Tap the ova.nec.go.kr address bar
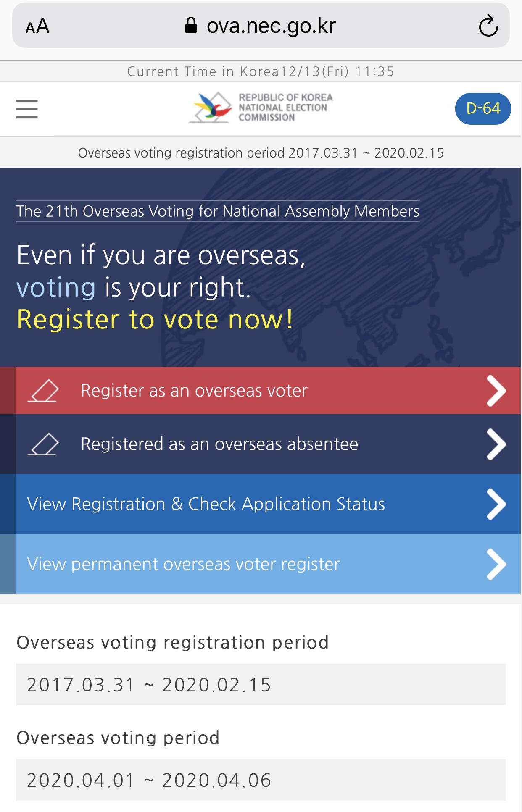The image size is (522, 812). point(271,26)
